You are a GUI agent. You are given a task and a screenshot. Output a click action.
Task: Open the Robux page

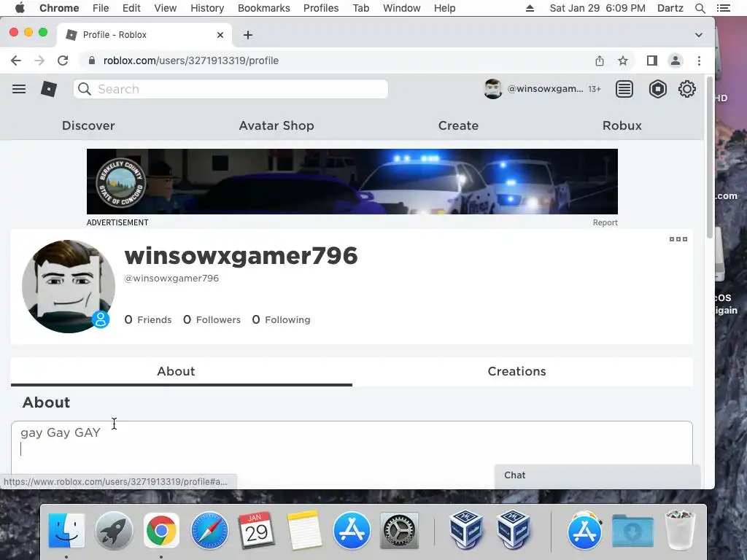pos(622,125)
